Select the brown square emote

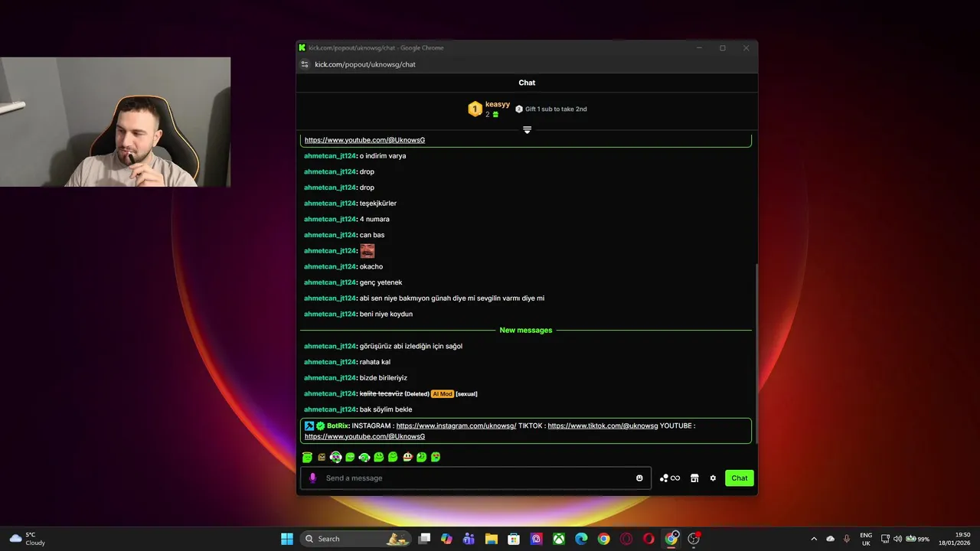click(322, 457)
